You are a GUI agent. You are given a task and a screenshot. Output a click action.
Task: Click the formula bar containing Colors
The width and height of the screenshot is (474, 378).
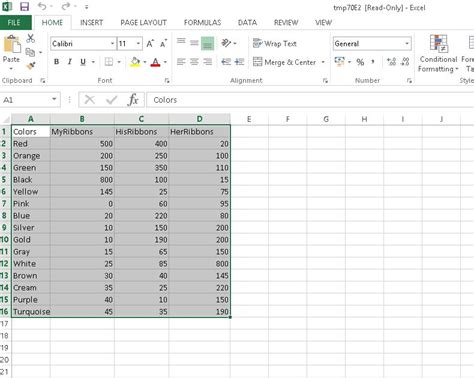coord(310,100)
